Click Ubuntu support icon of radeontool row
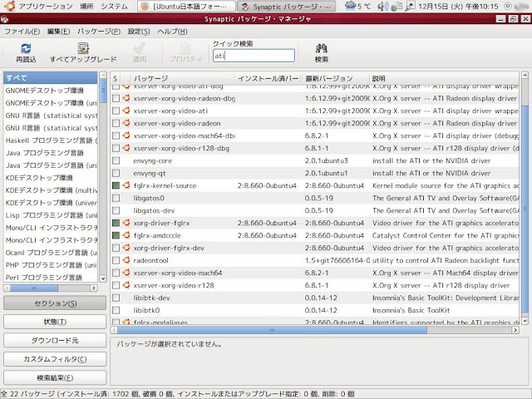532x399 pixels. pos(126,260)
